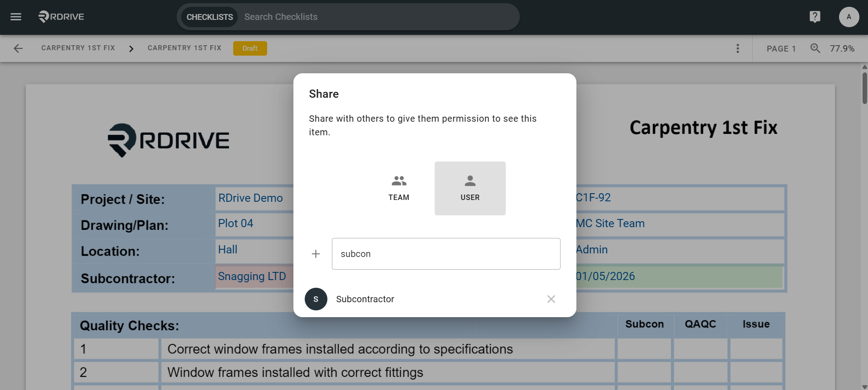Click the Carpentry 1st Fix document title
868x390 pixels.
click(703, 128)
